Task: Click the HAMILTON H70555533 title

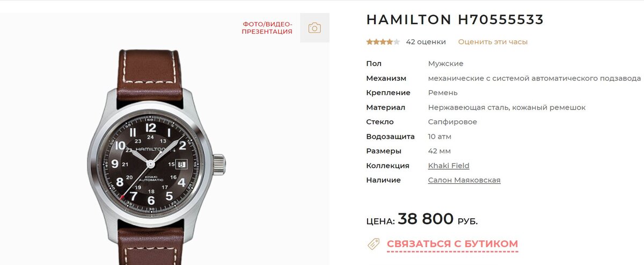Action: click(455, 20)
